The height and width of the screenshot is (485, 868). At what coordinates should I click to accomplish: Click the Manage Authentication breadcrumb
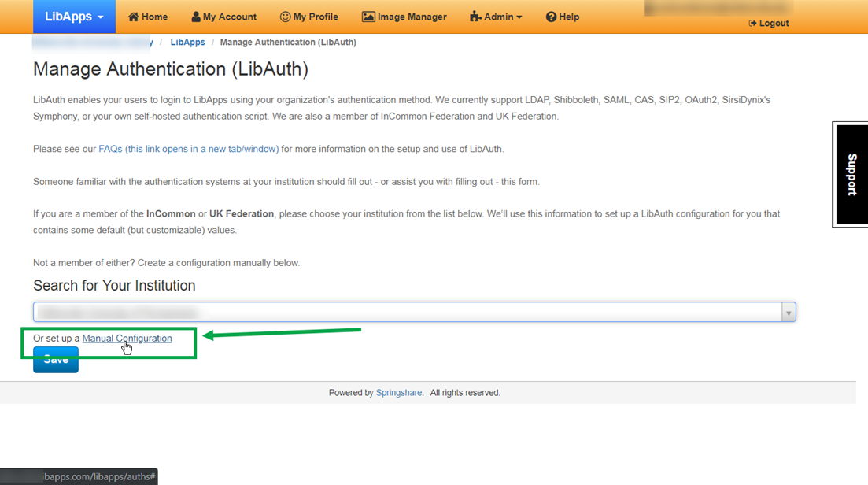pyautogui.click(x=288, y=42)
